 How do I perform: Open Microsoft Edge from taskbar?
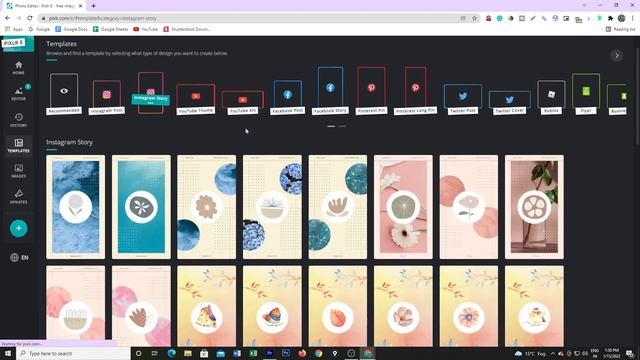click(x=171, y=353)
